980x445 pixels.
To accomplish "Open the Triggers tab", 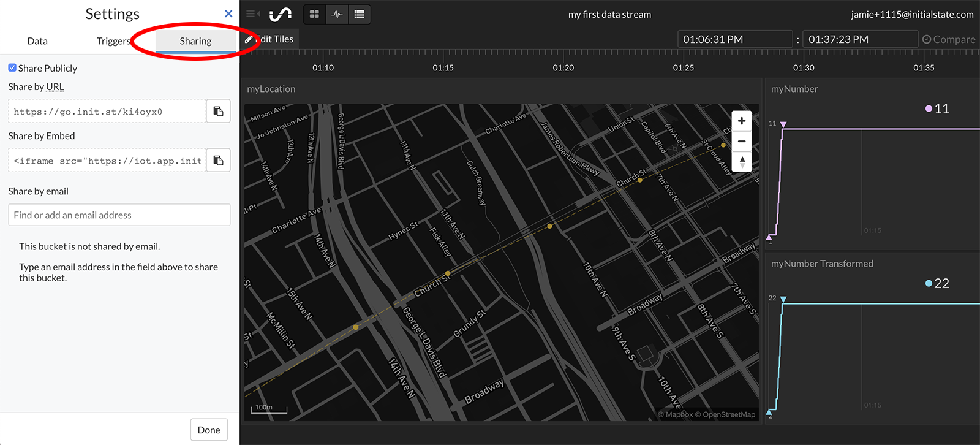I will (x=113, y=41).
